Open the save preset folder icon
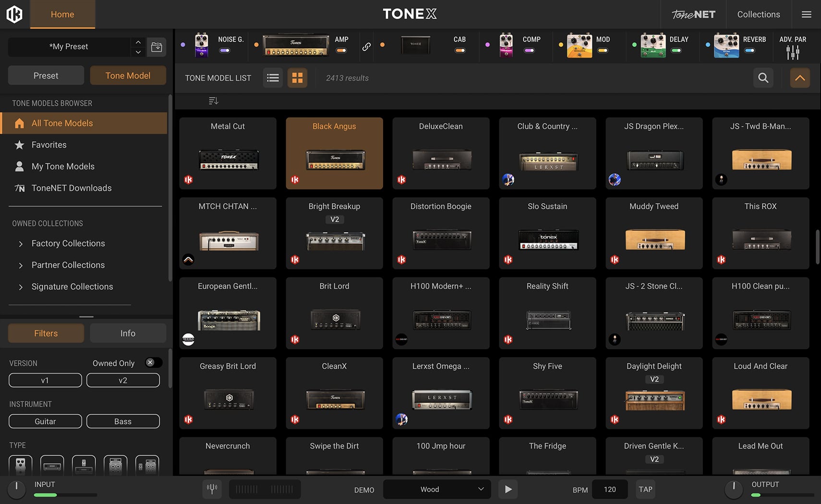Screen dimensions: 821x504 (157, 47)
